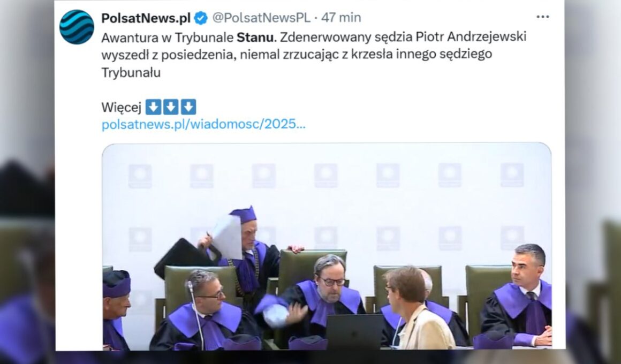Click the middle down-arrow emoji
This screenshot has height=364, width=621.
tap(171, 107)
